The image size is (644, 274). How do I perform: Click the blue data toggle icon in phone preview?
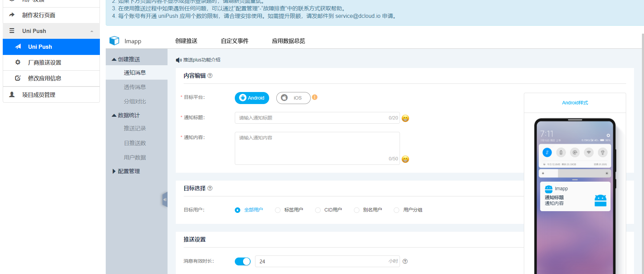coord(547,152)
